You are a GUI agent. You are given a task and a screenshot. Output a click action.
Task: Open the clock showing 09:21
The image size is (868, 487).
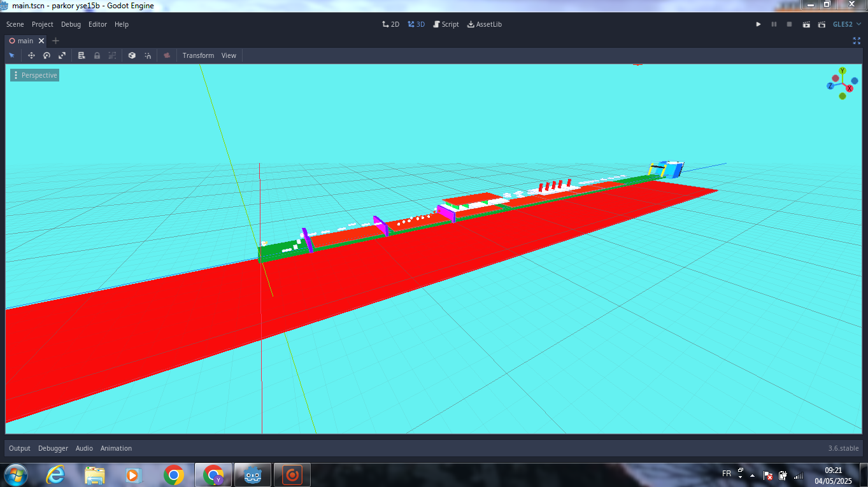(x=834, y=475)
